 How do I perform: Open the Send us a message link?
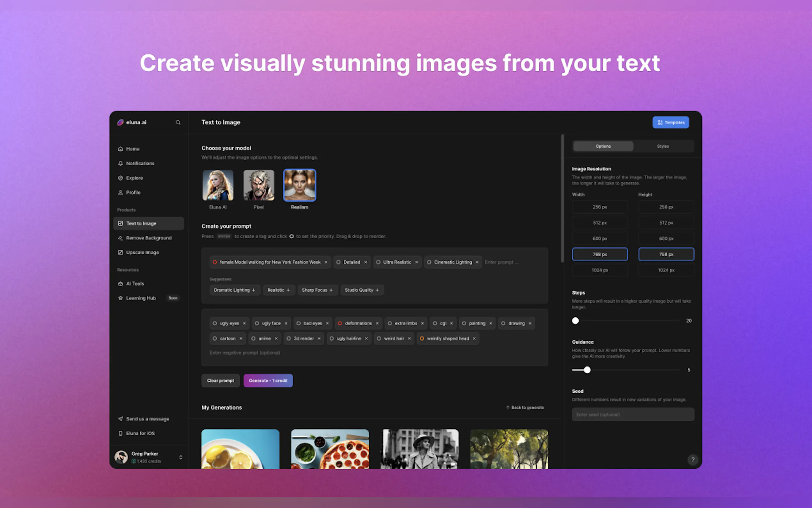tap(147, 419)
